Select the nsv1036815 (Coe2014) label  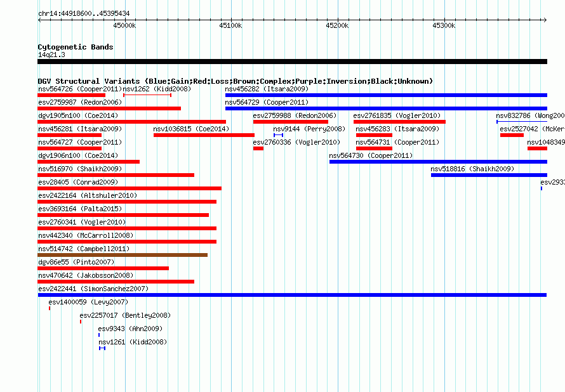tap(191, 129)
